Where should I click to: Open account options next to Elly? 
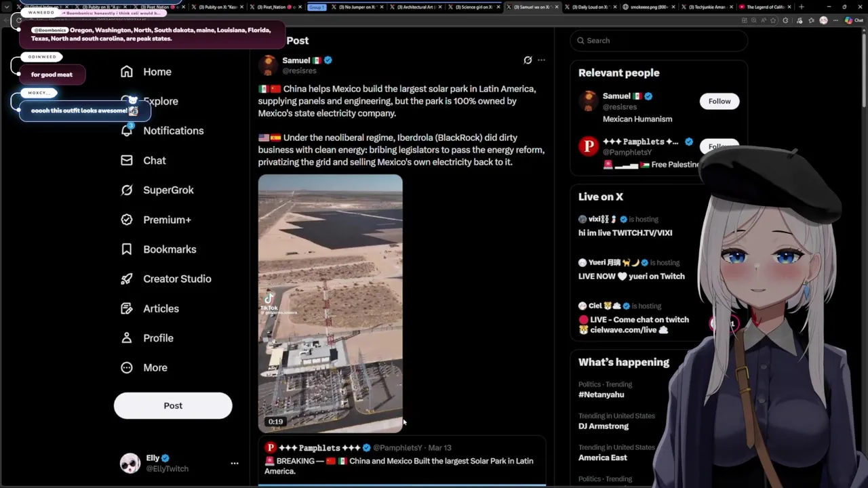[235, 463]
